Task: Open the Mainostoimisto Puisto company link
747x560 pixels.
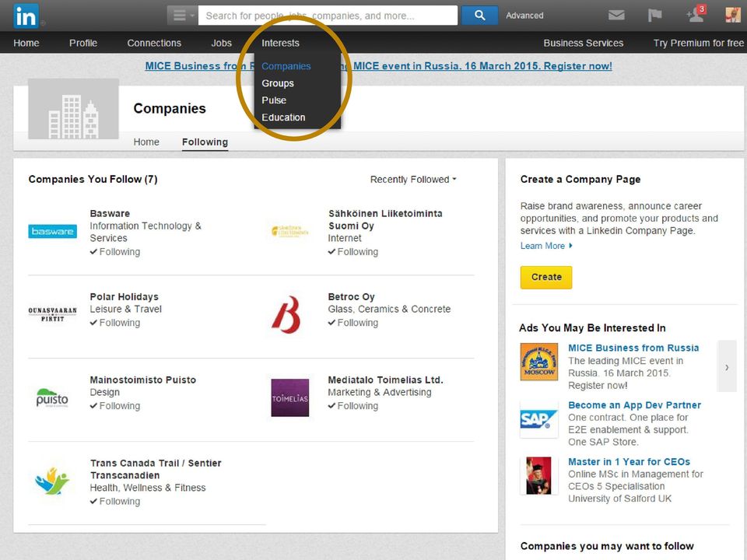Action: click(142, 380)
